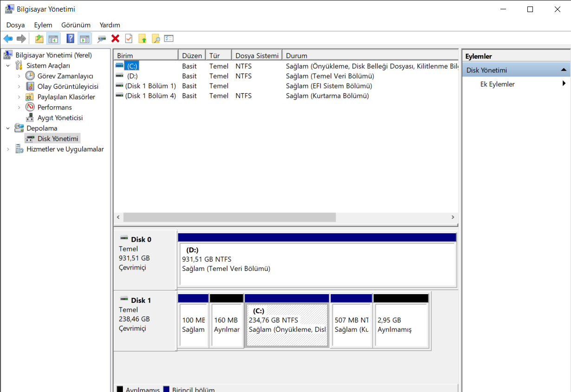This screenshot has height=392, width=571.
Task: Click the Hizmetler ve Uygulamalar icon
Action: (19, 149)
